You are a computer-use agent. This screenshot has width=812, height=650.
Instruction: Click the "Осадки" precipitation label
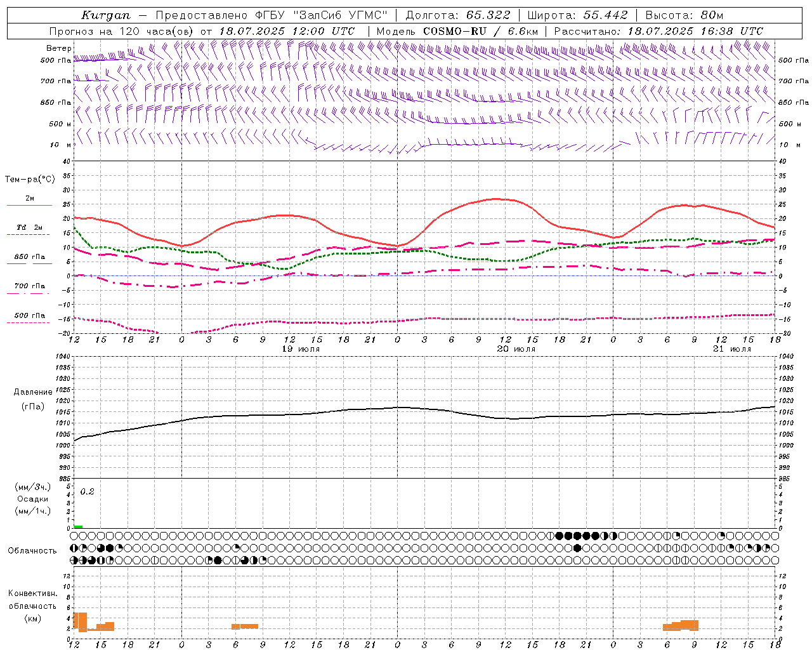pyautogui.click(x=33, y=499)
